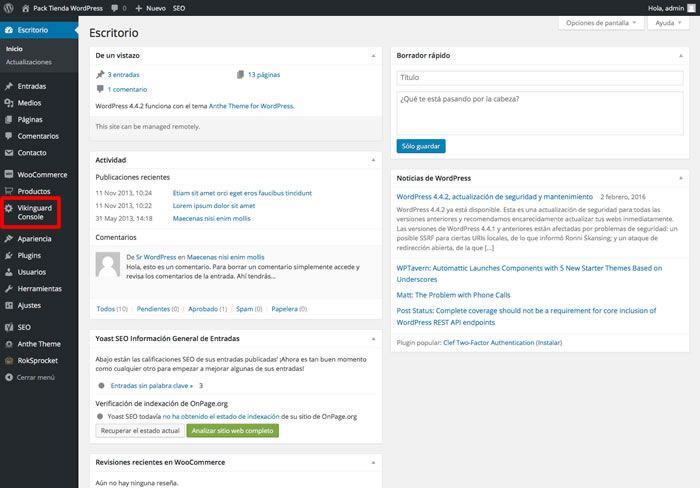The height and width of the screenshot is (488, 700).
Task: Open the WordPress 4.4.2 actualización news link
Action: pos(495,197)
